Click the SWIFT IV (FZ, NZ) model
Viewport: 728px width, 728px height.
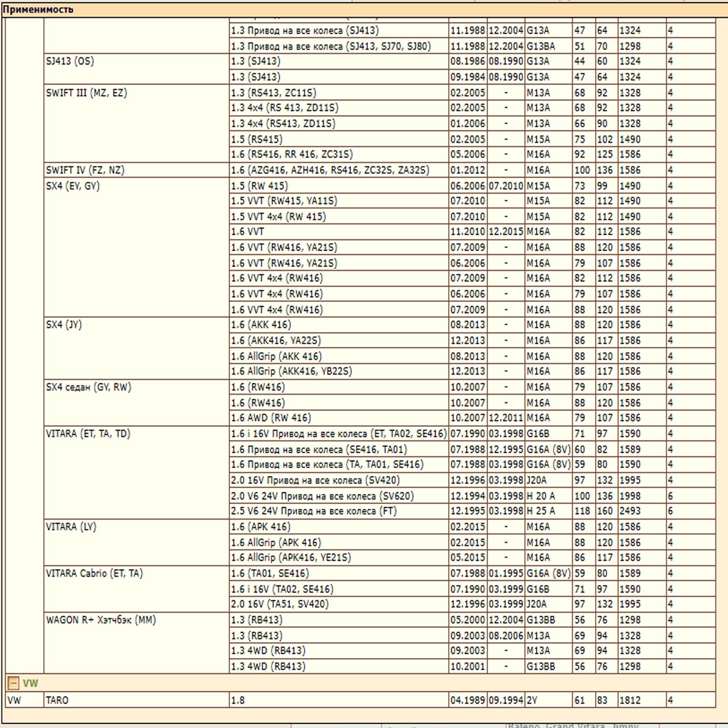coord(85,170)
